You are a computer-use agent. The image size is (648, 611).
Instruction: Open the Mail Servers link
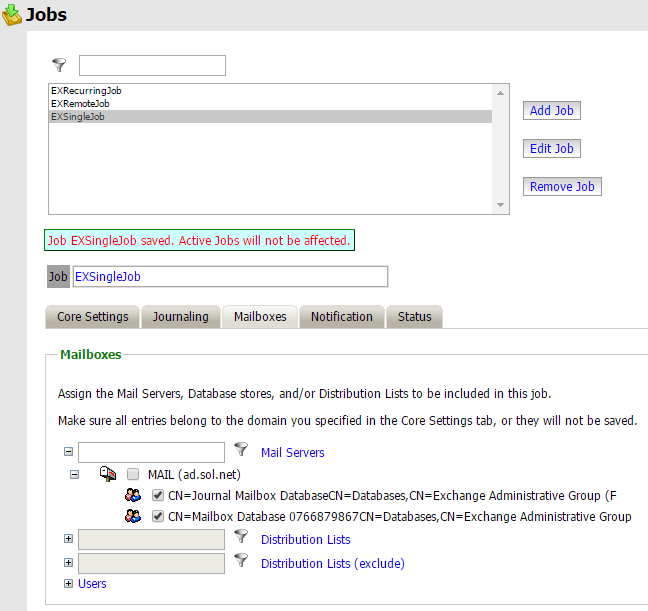tap(293, 453)
